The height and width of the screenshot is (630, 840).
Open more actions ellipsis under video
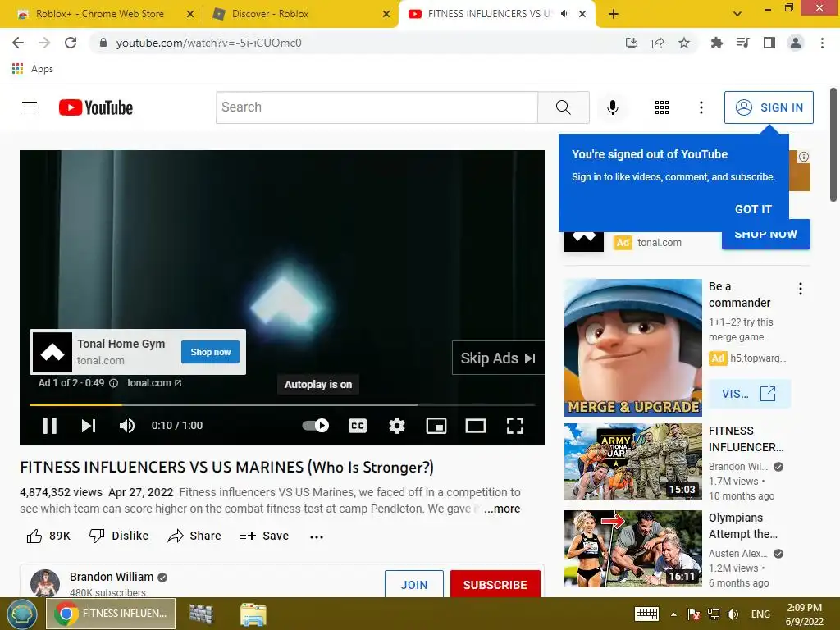pos(317,536)
